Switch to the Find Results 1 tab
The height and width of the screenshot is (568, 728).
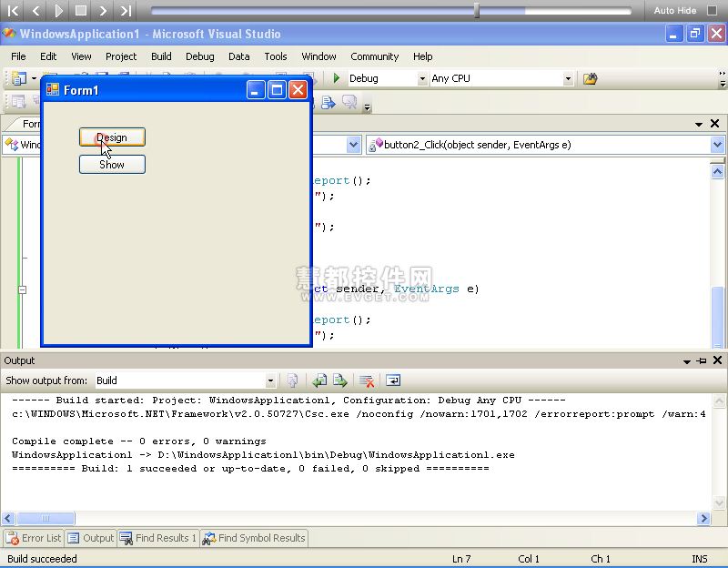pyautogui.click(x=158, y=538)
